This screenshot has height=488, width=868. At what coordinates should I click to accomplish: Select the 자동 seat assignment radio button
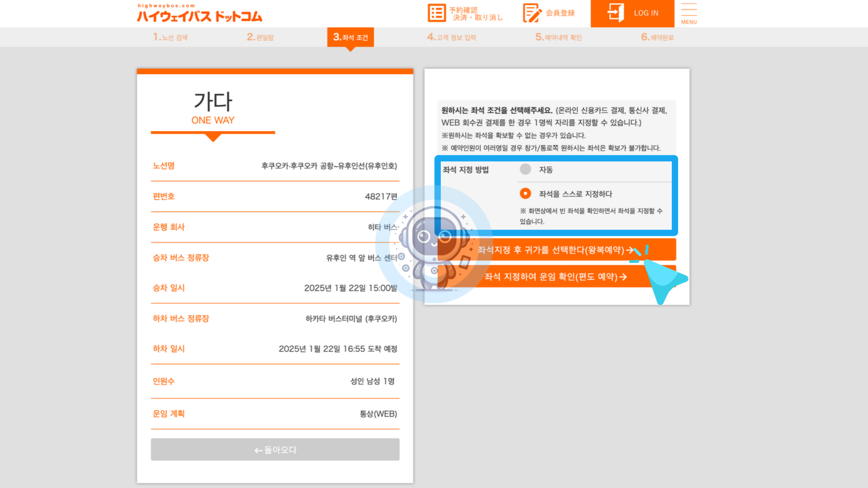pyautogui.click(x=525, y=169)
